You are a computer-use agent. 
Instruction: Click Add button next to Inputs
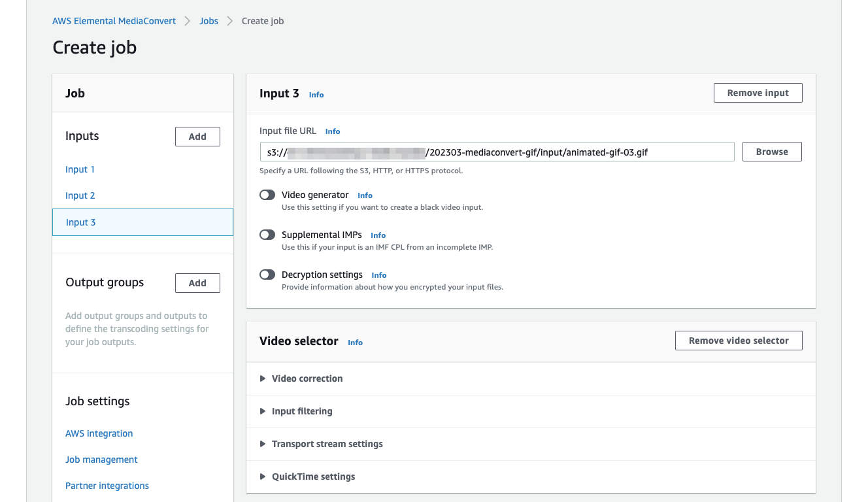tap(197, 137)
